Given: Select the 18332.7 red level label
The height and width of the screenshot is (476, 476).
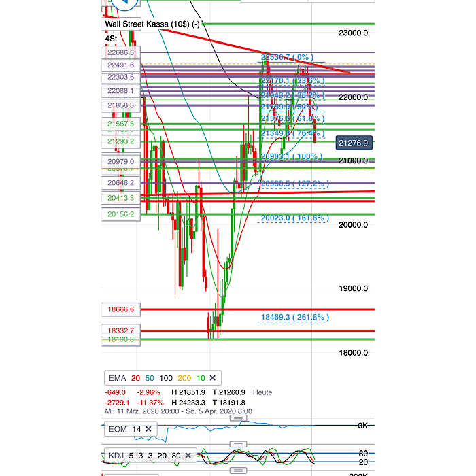Looking at the screenshot, I should tap(121, 330).
